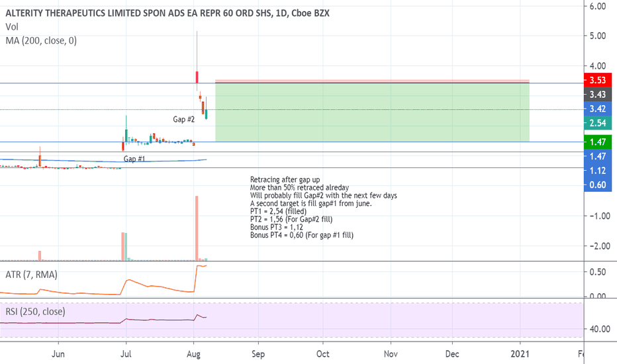Click the 'More than 50% retraced' note line
617x364 pixels.
coord(299,187)
